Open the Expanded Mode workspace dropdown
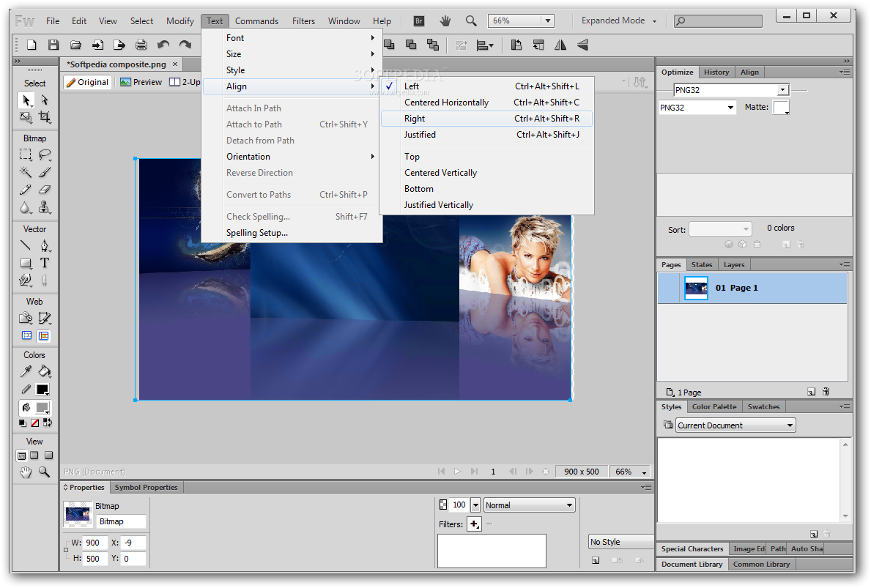The width and height of the screenshot is (871, 588). (x=619, y=21)
